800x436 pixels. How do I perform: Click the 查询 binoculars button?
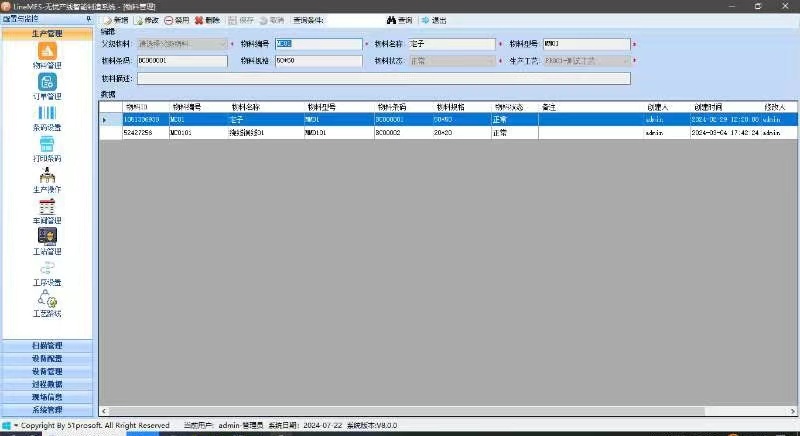[399, 20]
